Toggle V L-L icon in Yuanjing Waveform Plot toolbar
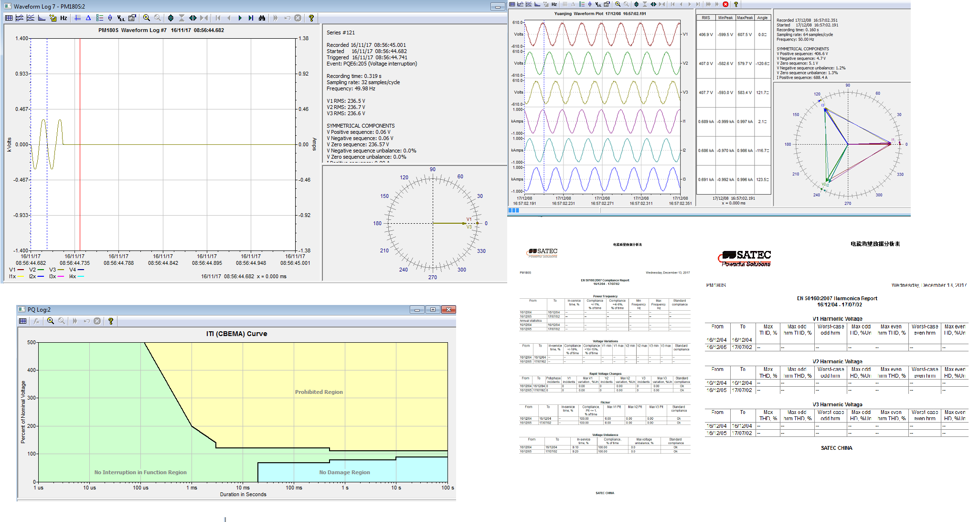 [598, 4]
